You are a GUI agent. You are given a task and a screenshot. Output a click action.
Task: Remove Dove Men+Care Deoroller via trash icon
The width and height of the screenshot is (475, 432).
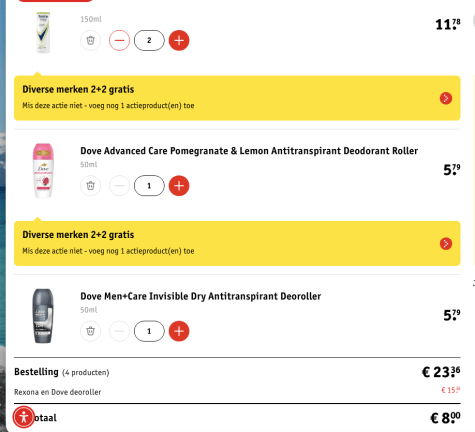click(90, 331)
